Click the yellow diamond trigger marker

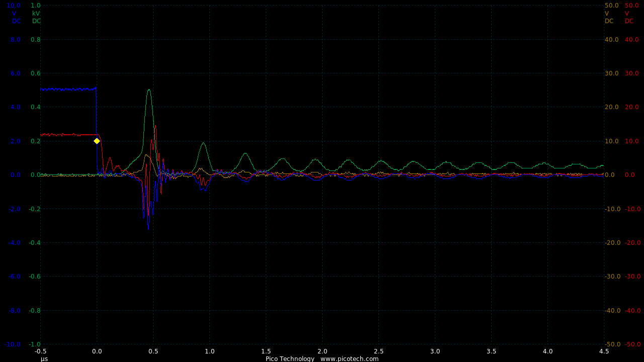97,141
